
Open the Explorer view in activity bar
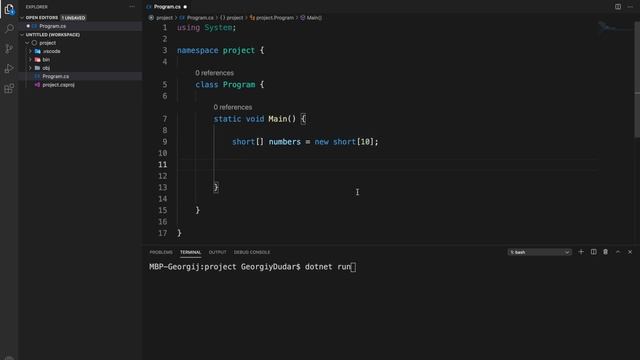coord(9,9)
